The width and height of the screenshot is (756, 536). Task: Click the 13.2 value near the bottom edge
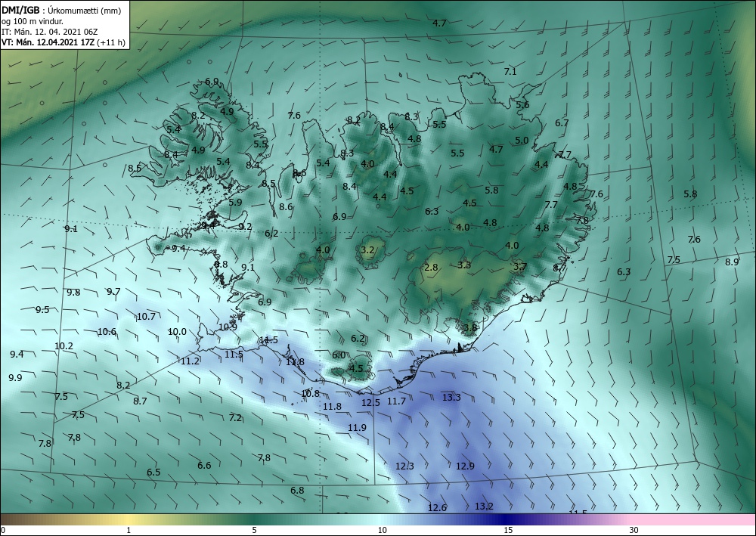click(484, 506)
